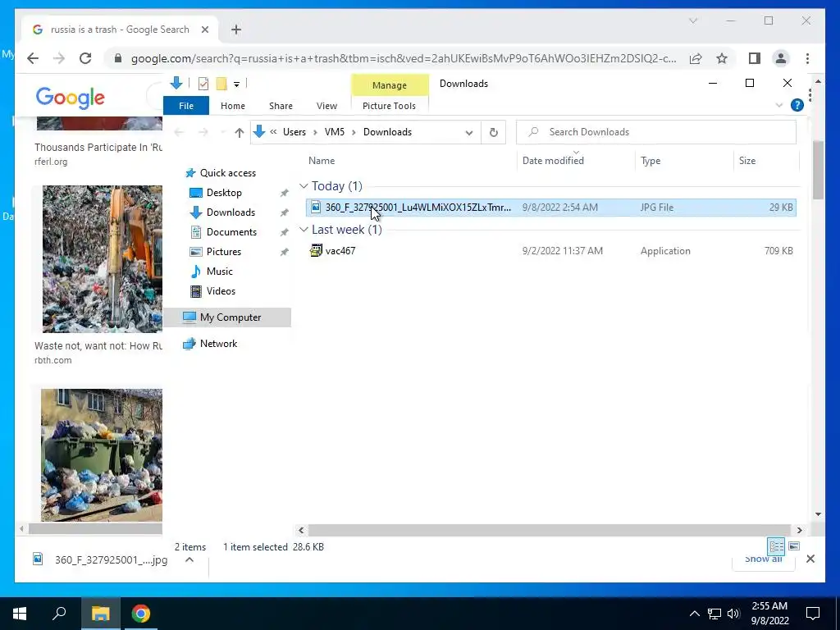
Task: Open address bar history dropdown
Action: click(468, 132)
